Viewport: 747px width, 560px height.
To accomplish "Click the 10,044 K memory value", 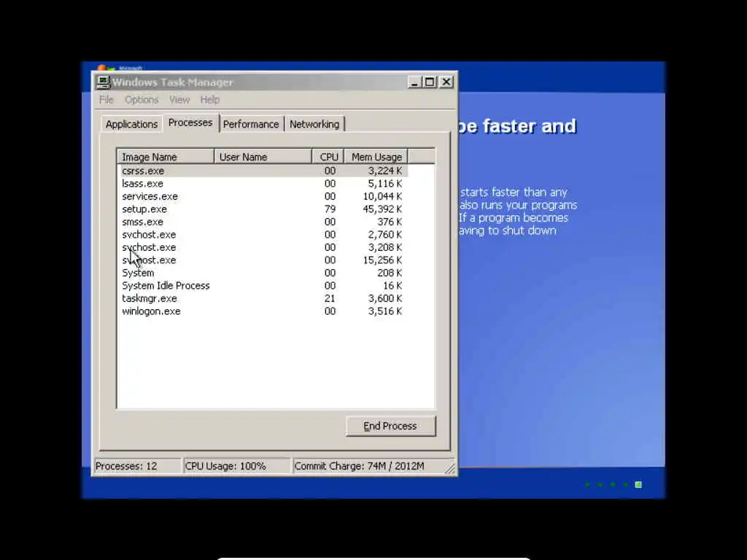I will coord(382,196).
